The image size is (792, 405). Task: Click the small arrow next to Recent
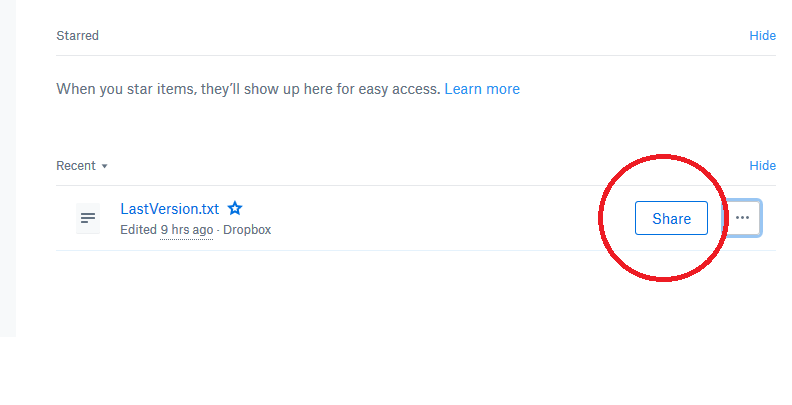(105, 166)
